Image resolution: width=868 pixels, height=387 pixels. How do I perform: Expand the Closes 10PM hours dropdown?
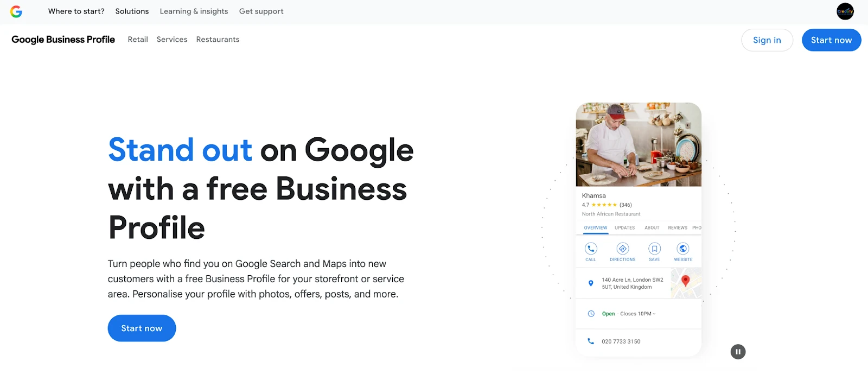(638, 314)
